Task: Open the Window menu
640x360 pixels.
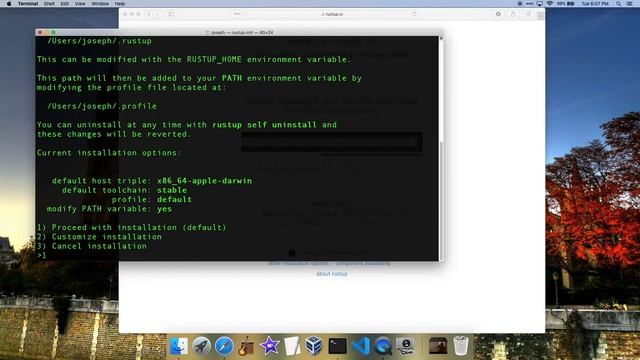Action: 100,3
